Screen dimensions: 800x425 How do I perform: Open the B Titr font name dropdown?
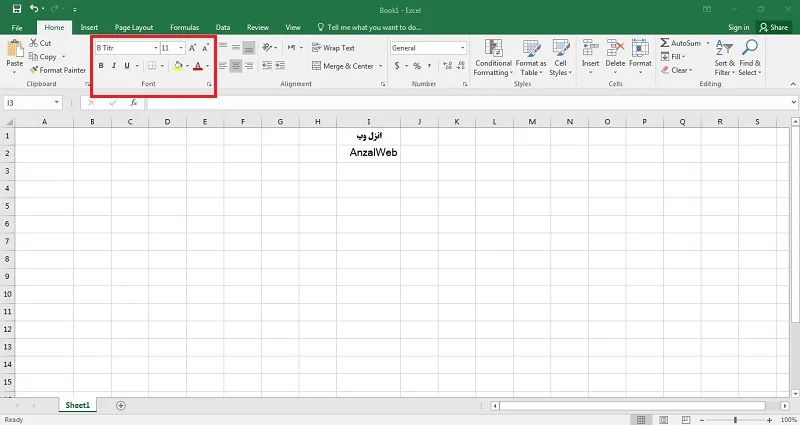point(156,48)
